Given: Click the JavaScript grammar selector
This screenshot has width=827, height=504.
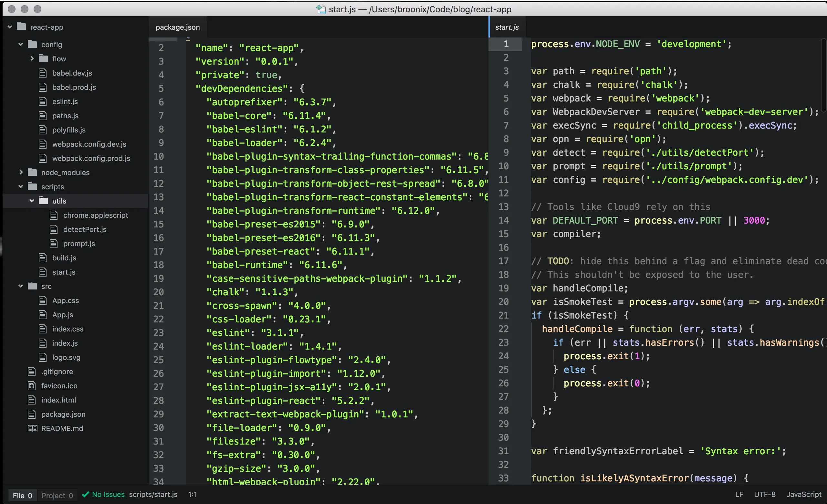Looking at the screenshot, I should coord(803,494).
